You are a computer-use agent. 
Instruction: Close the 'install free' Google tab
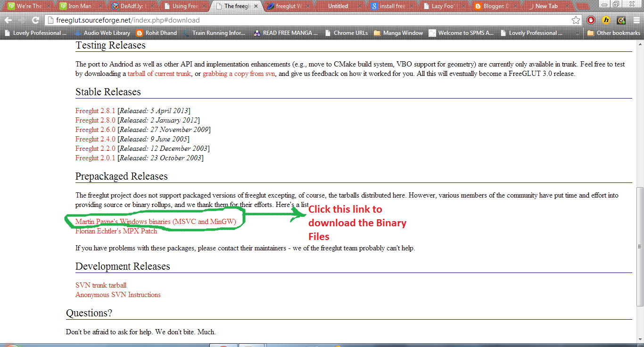click(x=411, y=7)
